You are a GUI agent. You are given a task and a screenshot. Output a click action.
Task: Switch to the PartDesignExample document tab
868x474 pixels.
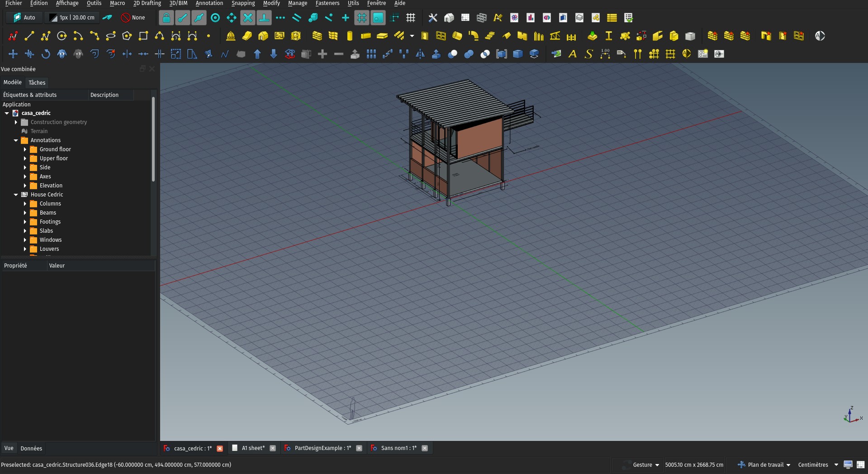[323, 448]
